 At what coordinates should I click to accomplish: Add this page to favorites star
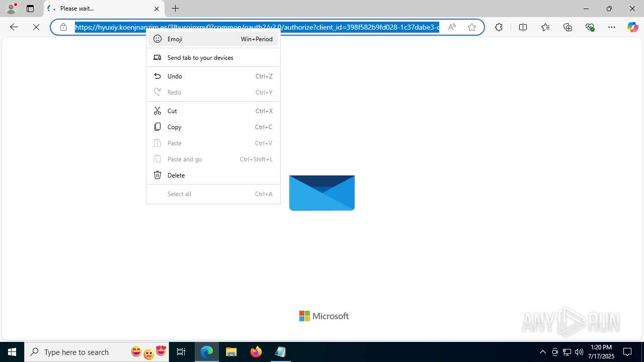coord(472,27)
